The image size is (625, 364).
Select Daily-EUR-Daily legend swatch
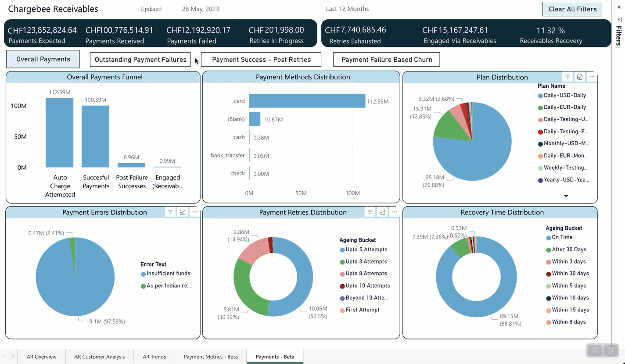point(540,107)
